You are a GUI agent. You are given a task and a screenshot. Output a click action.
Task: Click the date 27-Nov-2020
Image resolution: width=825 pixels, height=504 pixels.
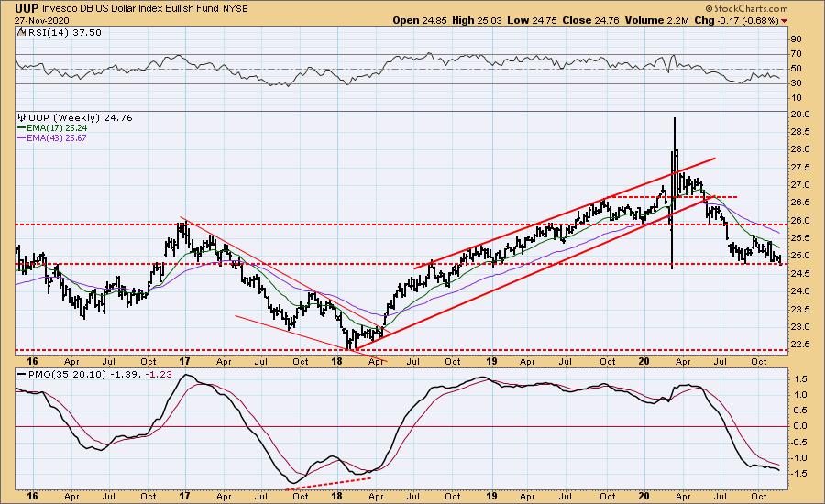tap(41, 20)
